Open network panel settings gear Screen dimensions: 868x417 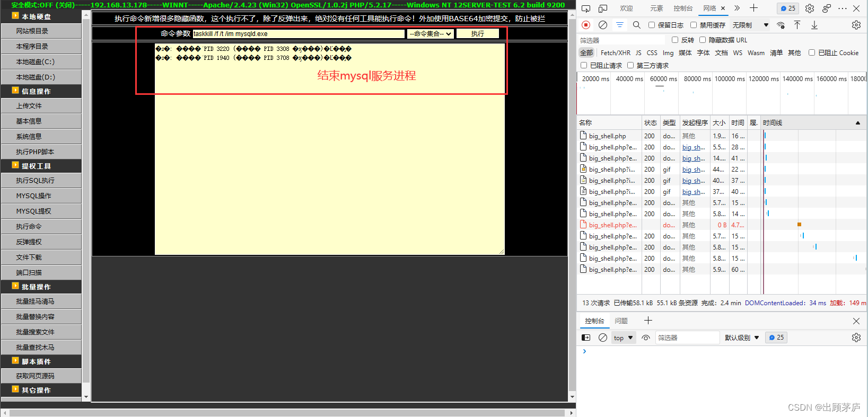point(856,25)
